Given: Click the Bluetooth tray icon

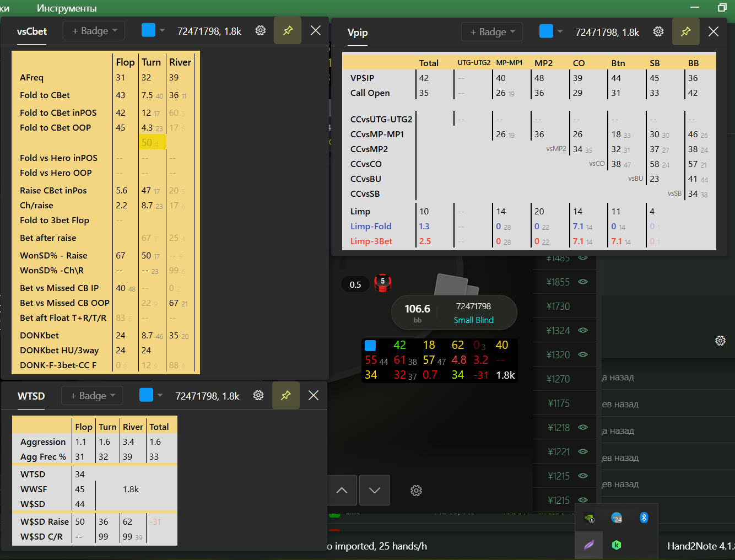Looking at the screenshot, I should click(x=644, y=518).
